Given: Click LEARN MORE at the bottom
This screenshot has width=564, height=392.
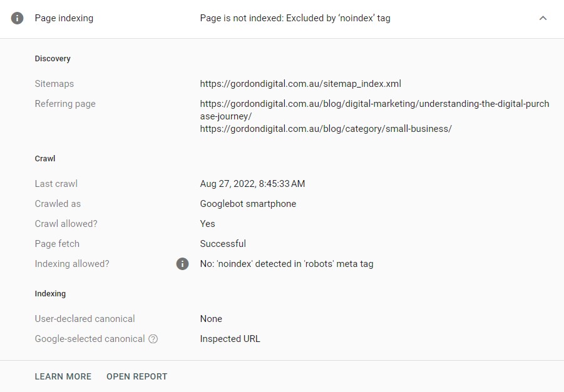Looking at the screenshot, I should click(x=63, y=376).
